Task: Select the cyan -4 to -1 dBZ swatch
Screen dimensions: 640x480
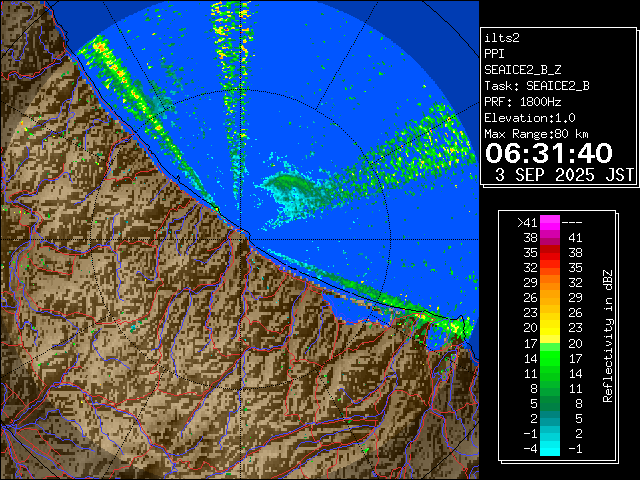Action: pos(550,447)
